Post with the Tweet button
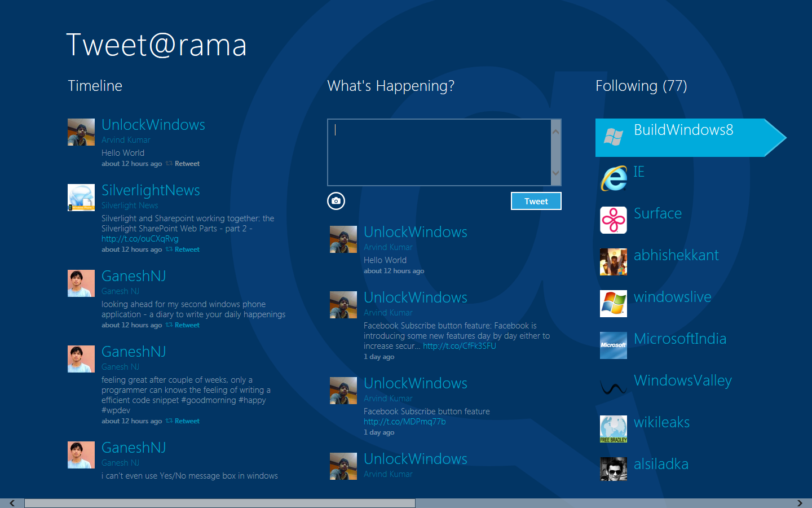The width and height of the screenshot is (812, 508). point(536,201)
